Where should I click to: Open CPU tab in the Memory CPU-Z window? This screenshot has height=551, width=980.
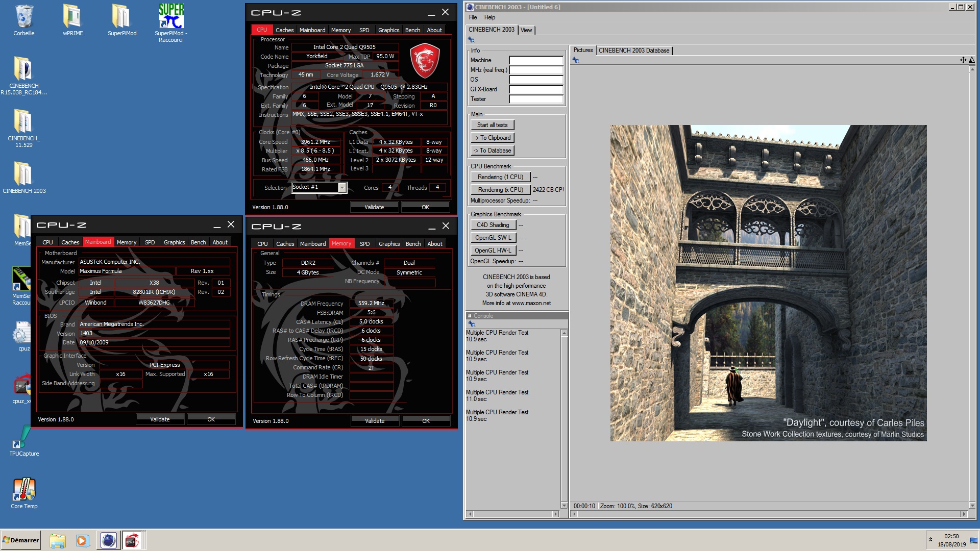pos(262,244)
